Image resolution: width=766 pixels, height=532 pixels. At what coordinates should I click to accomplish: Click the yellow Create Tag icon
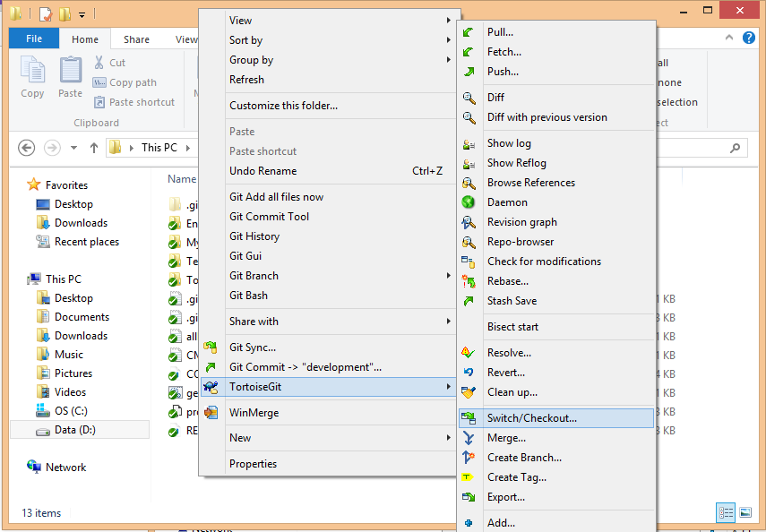click(468, 477)
